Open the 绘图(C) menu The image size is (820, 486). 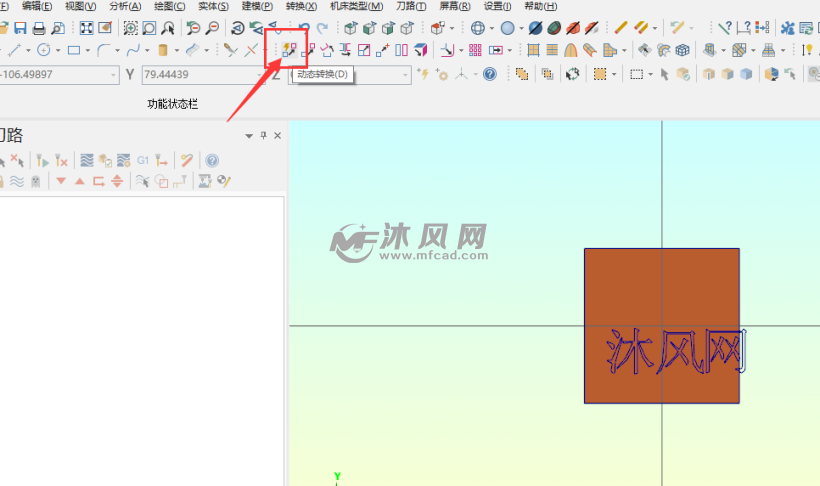point(169,6)
